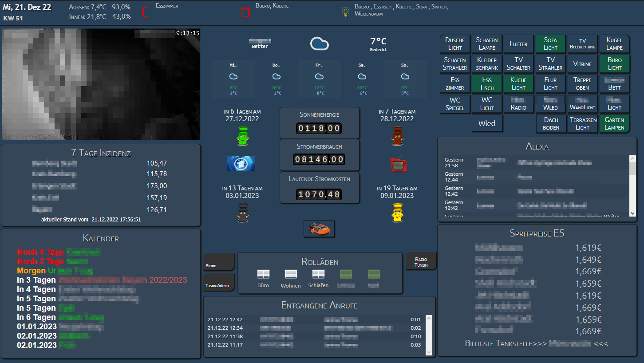
Task: Open the TasmoAdmin button
Action: [219, 282]
